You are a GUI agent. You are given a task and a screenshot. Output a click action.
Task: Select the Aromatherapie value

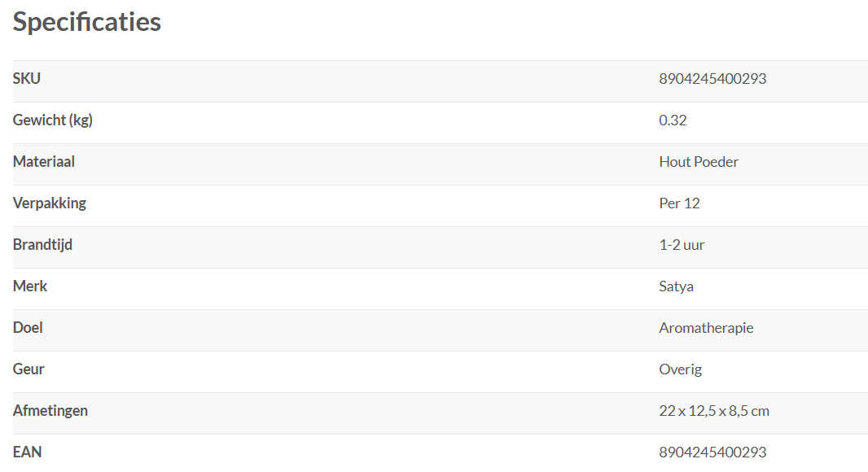coord(706,328)
